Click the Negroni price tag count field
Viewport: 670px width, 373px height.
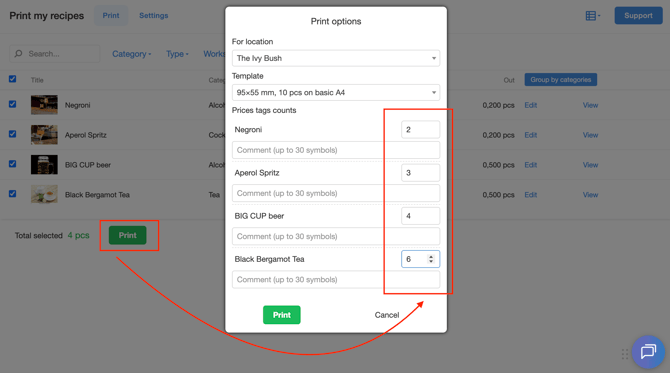(x=420, y=129)
